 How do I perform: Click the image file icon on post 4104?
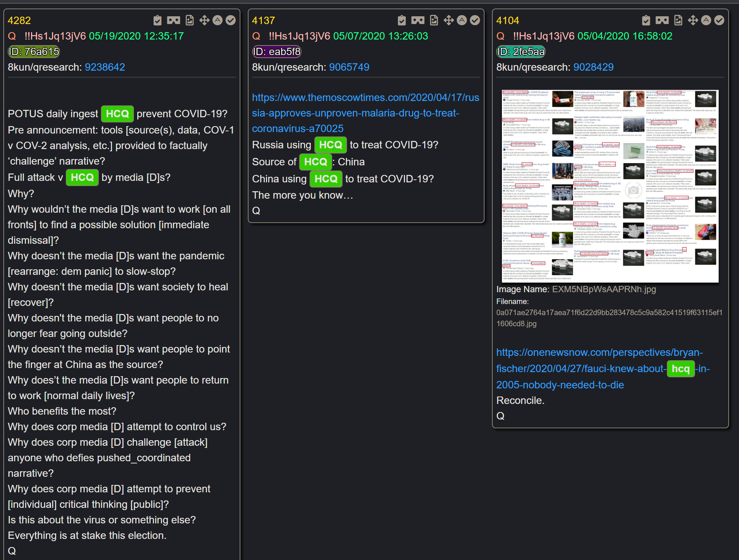click(x=678, y=20)
